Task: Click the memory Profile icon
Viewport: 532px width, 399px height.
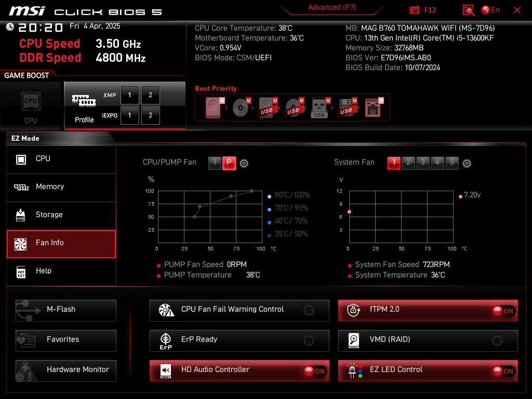Action: click(x=84, y=101)
